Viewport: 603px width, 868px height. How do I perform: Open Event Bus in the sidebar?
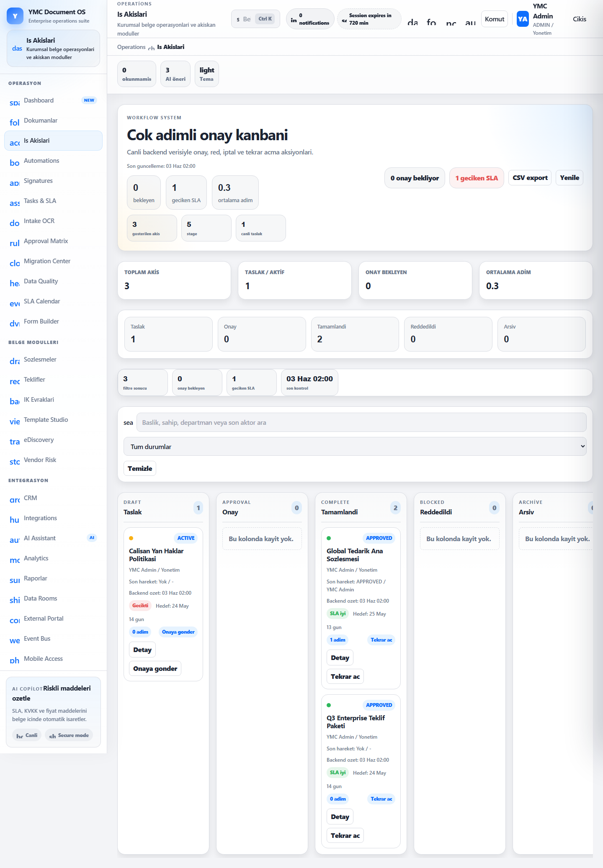pos(53,639)
